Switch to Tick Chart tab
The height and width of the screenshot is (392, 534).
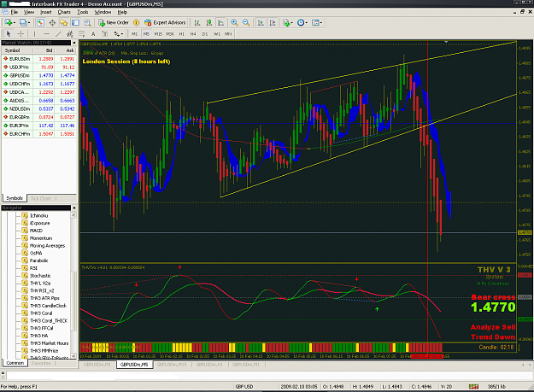(41, 198)
